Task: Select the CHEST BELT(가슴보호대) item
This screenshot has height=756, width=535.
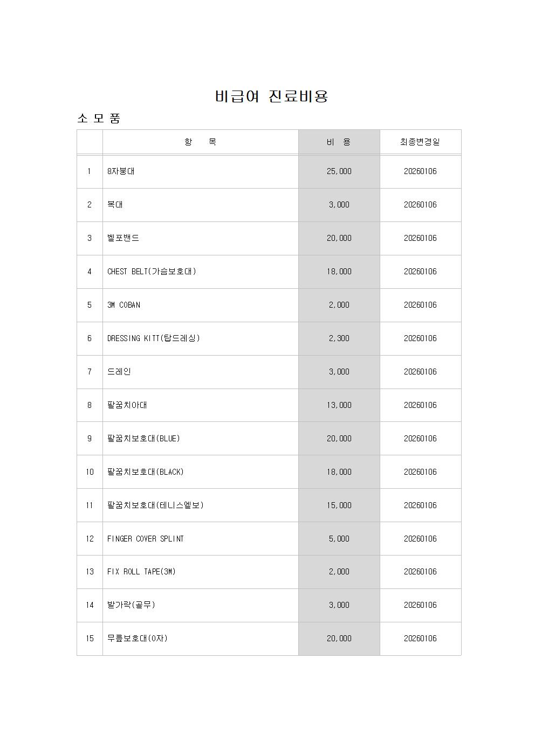Action: [x=152, y=272]
